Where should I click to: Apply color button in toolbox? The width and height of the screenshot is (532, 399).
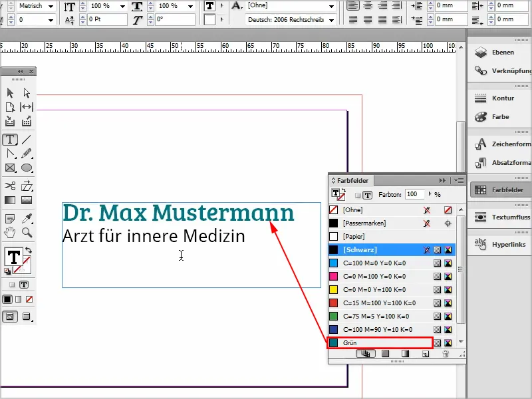tap(7, 299)
